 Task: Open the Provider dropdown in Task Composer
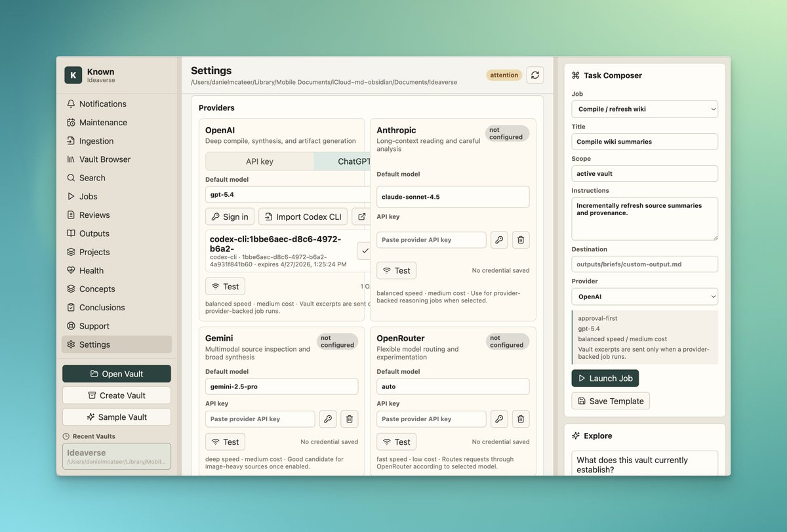pyautogui.click(x=645, y=297)
